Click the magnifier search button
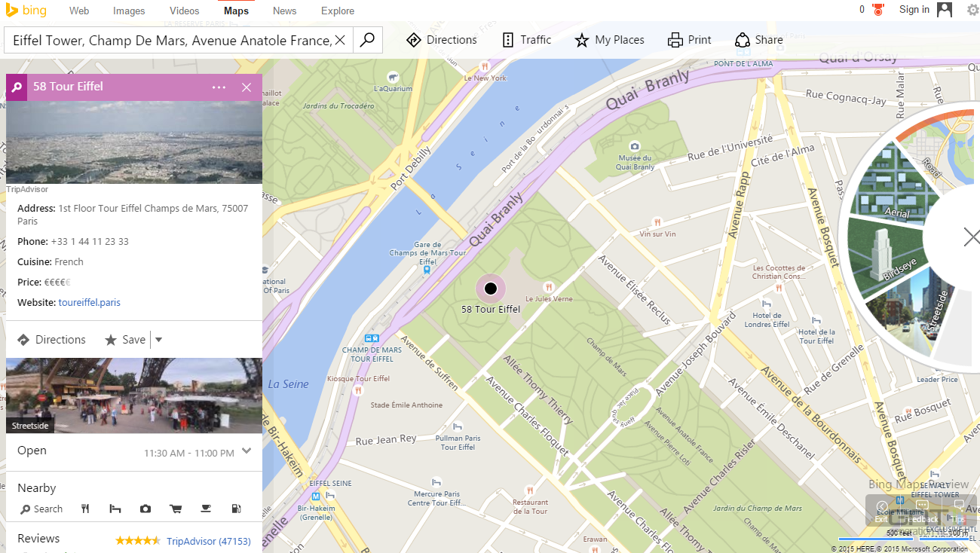 tap(367, 40)
